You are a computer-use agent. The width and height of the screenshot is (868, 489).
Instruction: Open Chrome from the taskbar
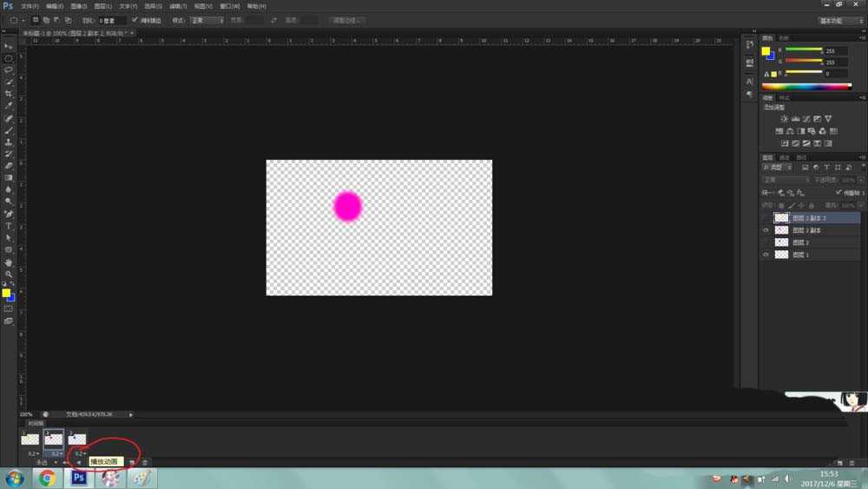(x=47, y=478)
